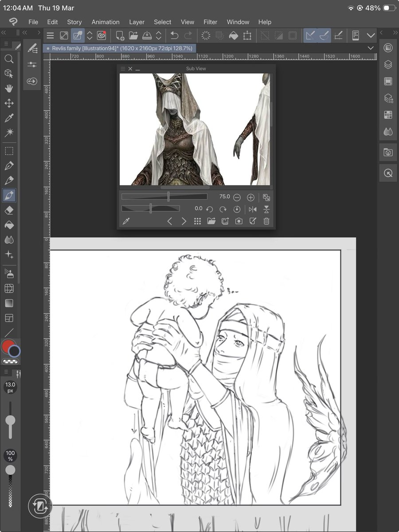399x532 pixels.
Task: Switch to Revlis family canvas tab
Action: coord(120,48)
